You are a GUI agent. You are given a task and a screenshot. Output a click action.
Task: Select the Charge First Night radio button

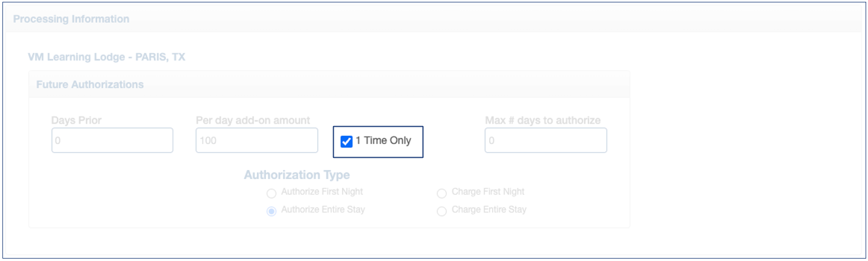pos(442,193)
